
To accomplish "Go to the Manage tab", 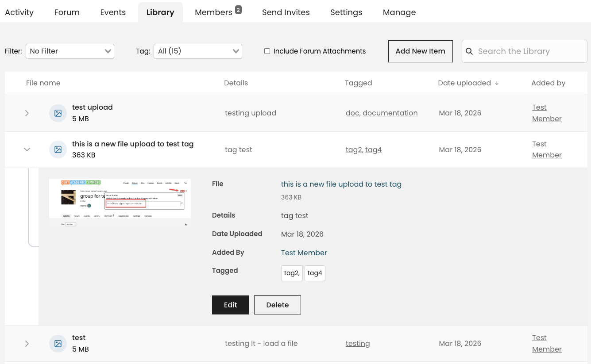I will click(x=399, y=12).
